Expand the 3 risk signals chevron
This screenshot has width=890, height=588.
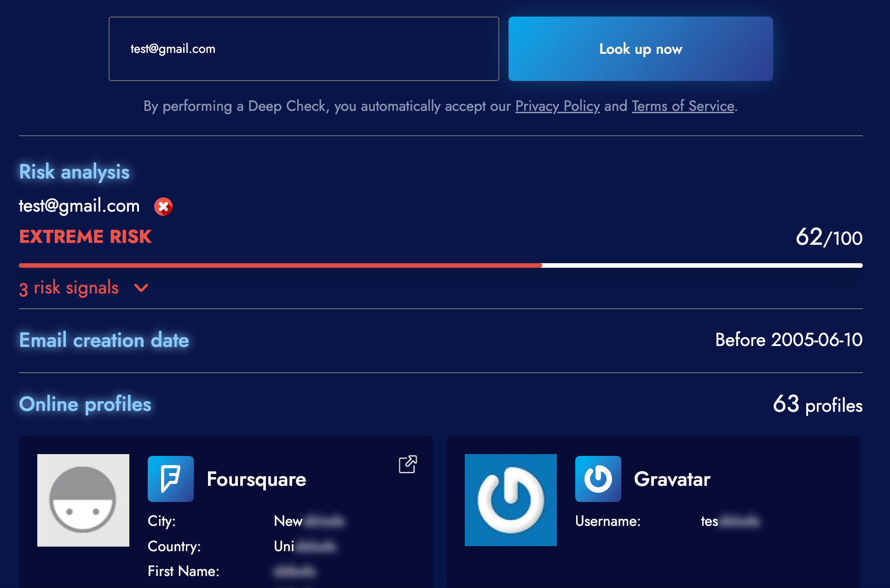141,288
